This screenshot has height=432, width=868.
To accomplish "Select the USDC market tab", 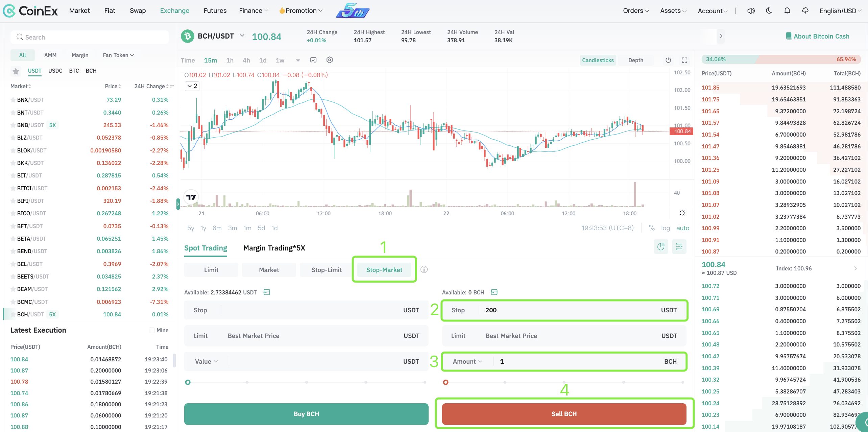I will coord(55,71).
